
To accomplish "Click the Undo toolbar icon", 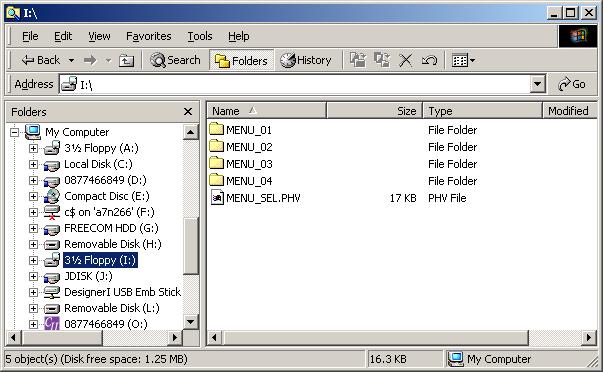I will pyautogui.click(x=429, y=60).
